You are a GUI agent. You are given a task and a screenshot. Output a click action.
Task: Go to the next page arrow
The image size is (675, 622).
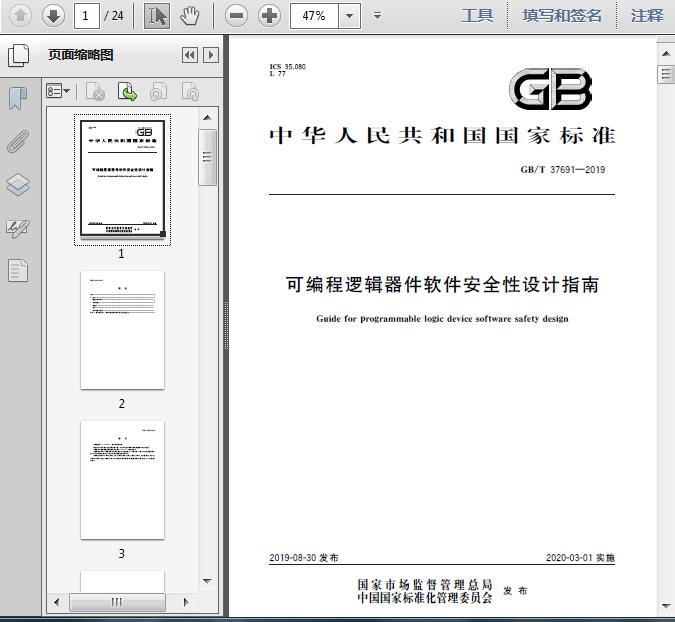tap(53, 15)
